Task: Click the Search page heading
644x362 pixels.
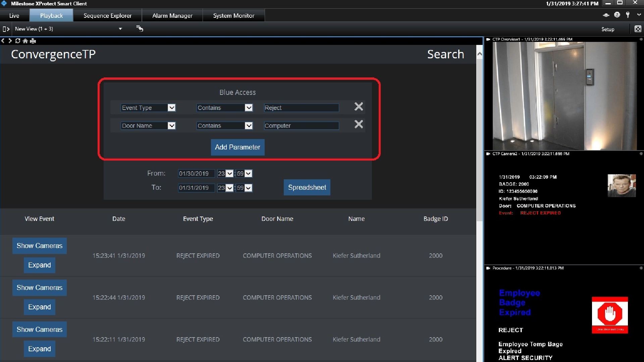Action: pos(445,54)
